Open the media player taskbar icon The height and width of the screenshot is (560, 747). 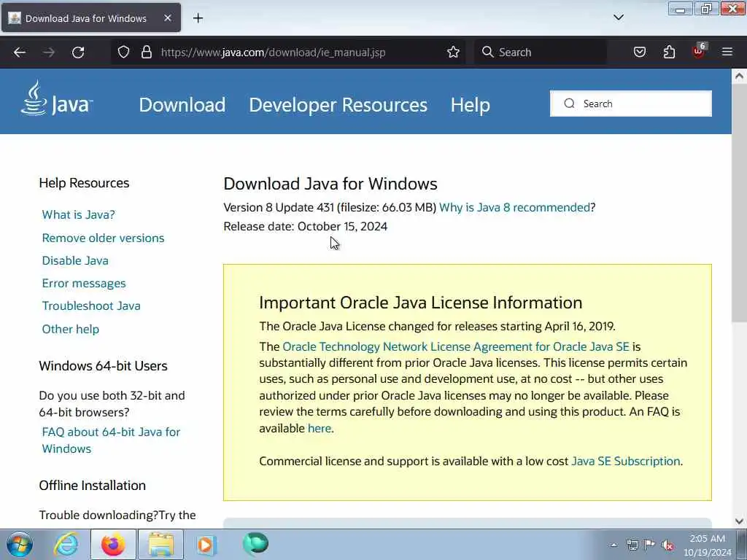click(206, 544)
